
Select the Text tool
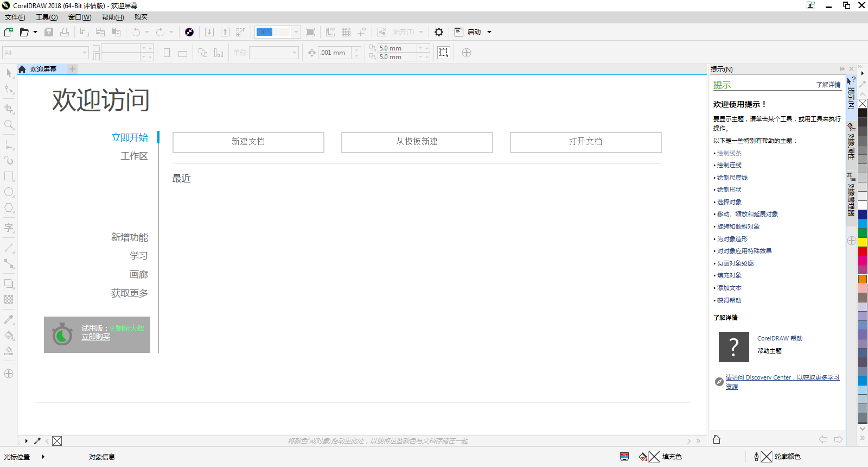(x=9, y=228)
